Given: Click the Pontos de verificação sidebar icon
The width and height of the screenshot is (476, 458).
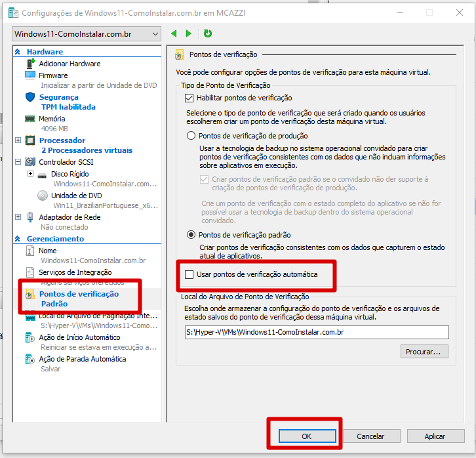Looking at the screenshot, I should (x=30, y=294).
